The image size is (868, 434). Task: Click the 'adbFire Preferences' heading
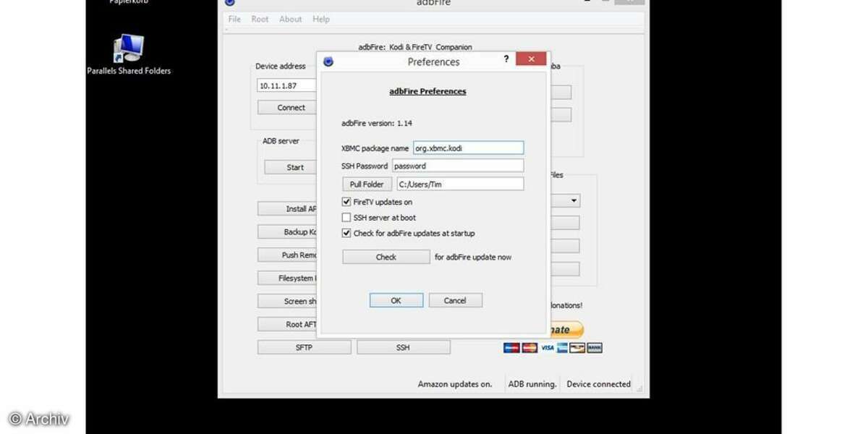427,91
